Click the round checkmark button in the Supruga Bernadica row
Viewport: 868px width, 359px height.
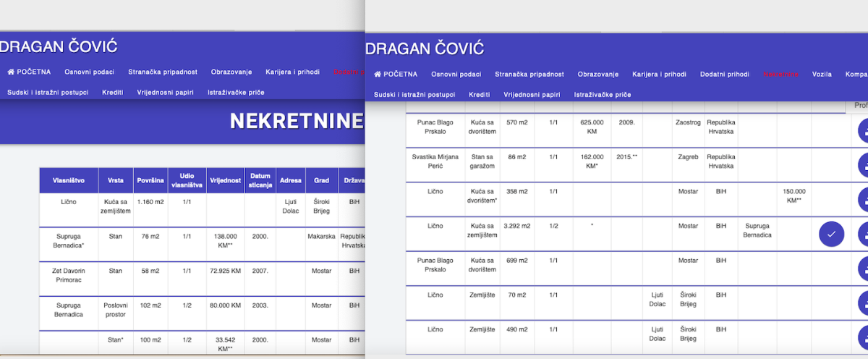[831, 234]
